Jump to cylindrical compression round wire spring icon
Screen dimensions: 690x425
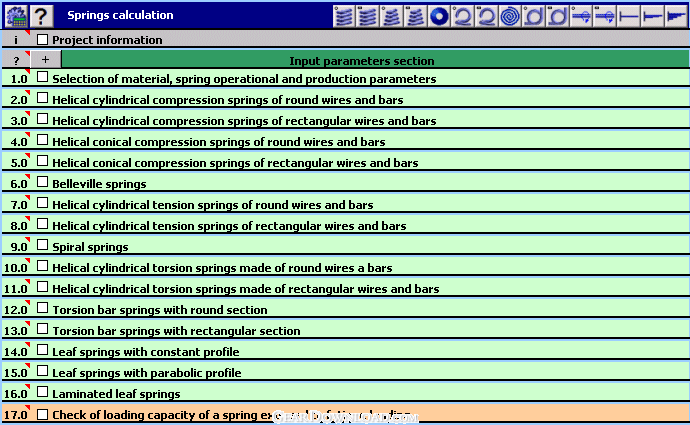[344, 16]
